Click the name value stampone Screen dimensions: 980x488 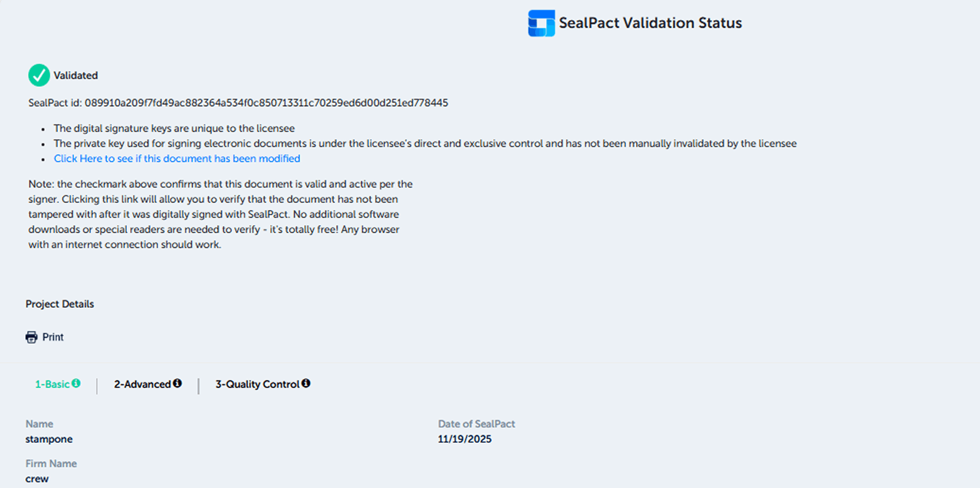49,439
